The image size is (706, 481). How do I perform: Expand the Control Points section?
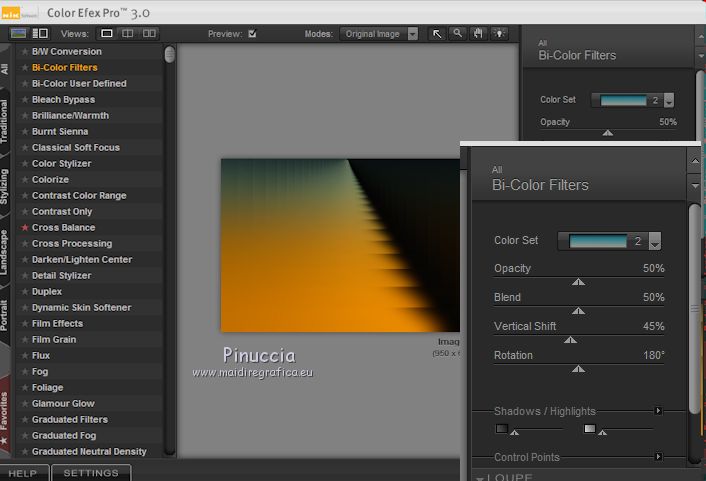pos(658,457)
